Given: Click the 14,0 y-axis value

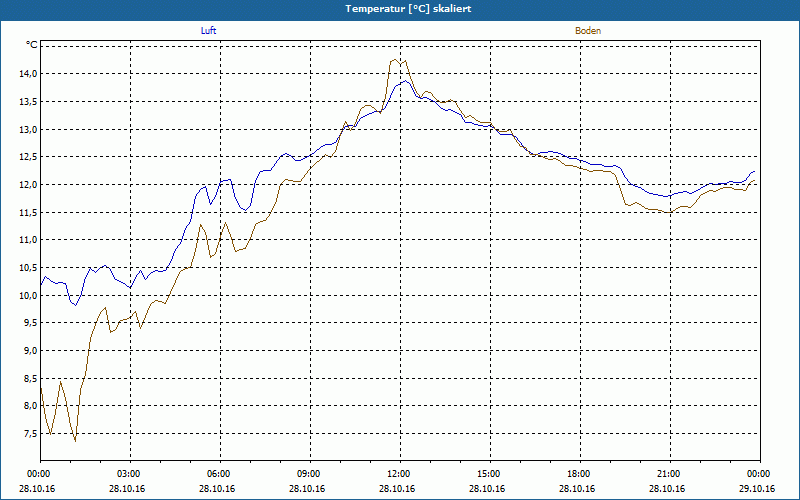Looking at the screenshot, I should point(29,73).
